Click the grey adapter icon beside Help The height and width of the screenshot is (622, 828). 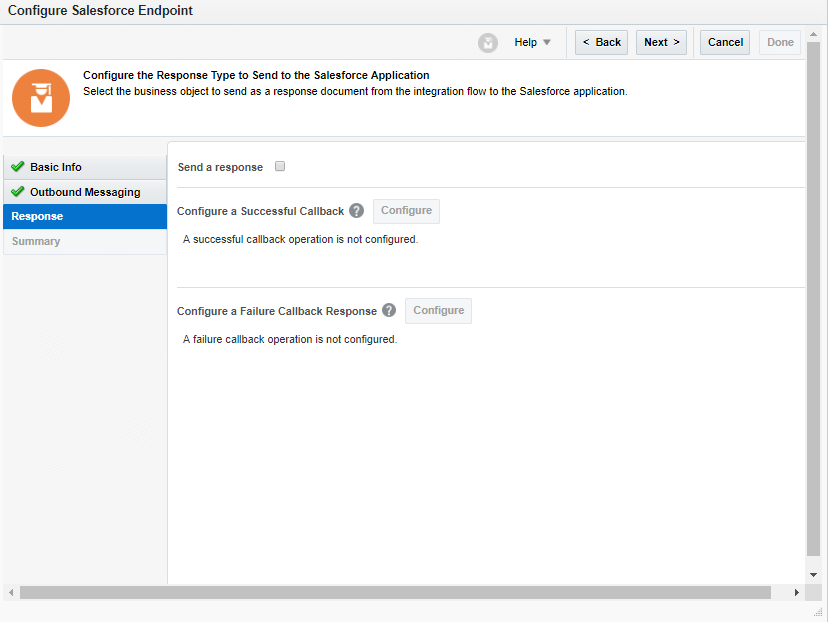[487, 43]
